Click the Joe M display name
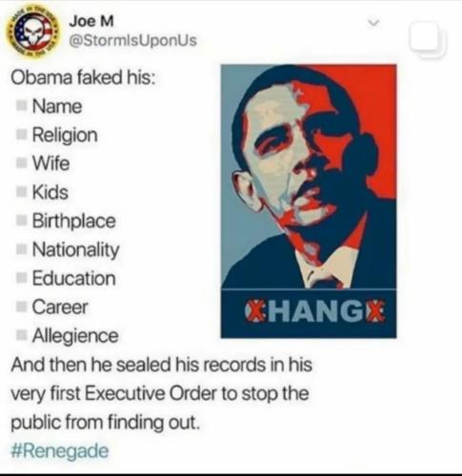The image size is (462, 476). pos(91,21)
